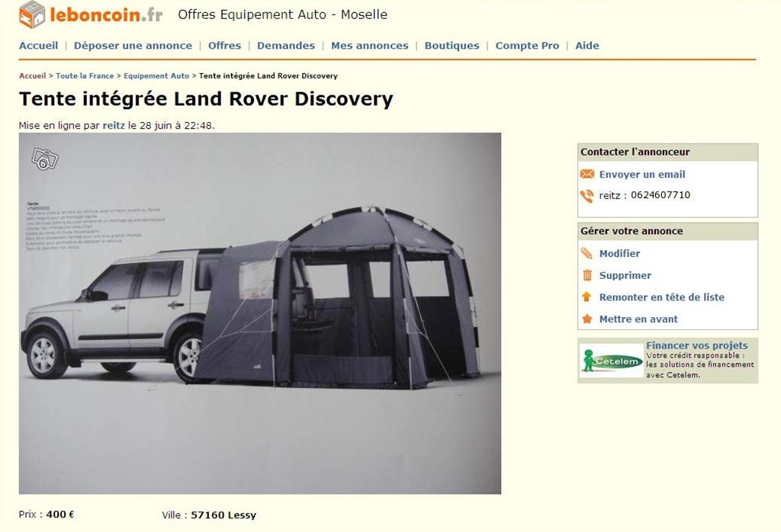Open the Offres navigation item

pos(225,46)
